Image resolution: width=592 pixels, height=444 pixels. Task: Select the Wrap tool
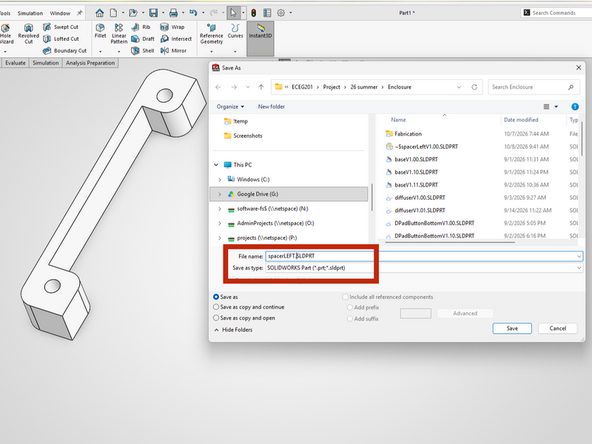pyautogui.click(x=172, y=27)
